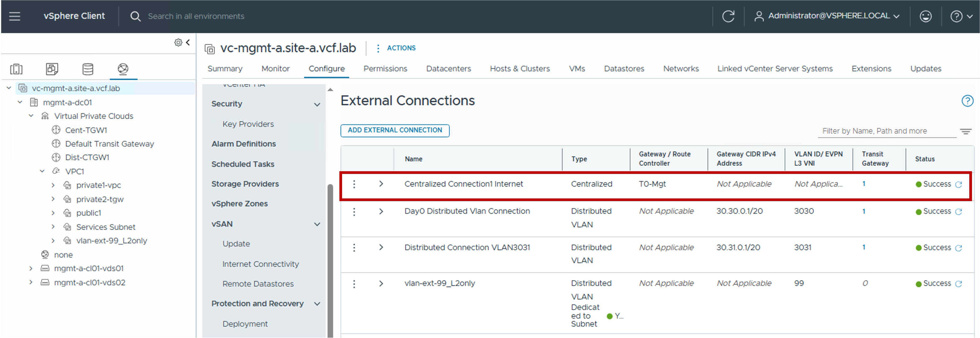Select Default Transit Gateway in tree
The width and height of the screenshot is (980, 338).
coord(110,144)
